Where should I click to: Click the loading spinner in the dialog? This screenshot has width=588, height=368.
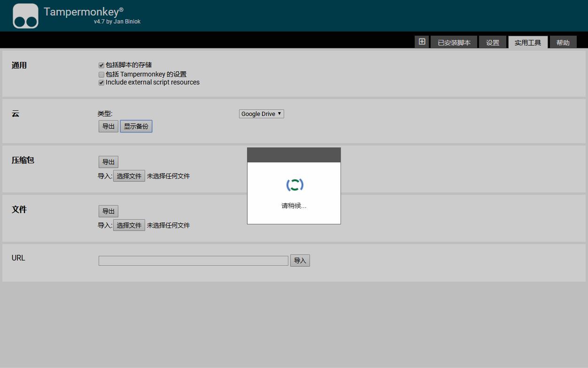294,185
